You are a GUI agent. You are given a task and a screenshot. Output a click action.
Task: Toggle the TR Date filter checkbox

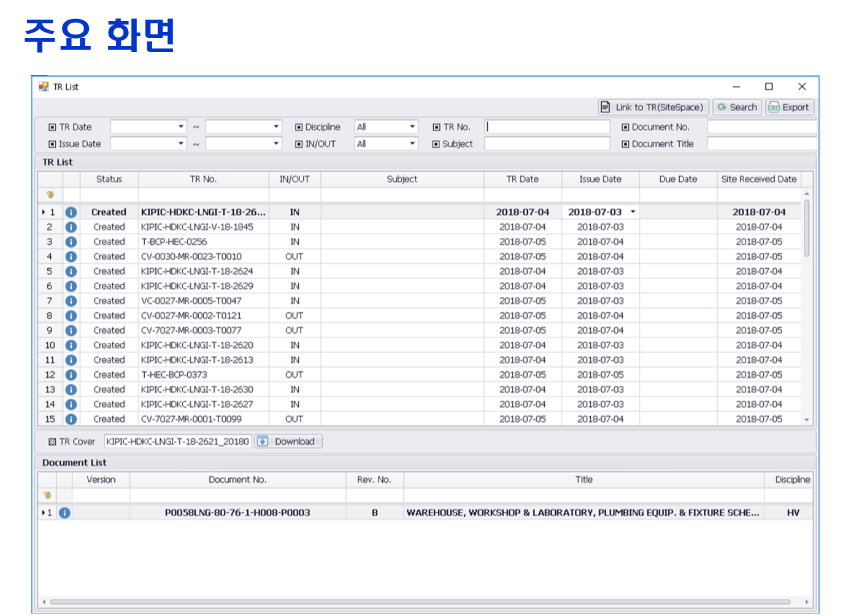53,127
